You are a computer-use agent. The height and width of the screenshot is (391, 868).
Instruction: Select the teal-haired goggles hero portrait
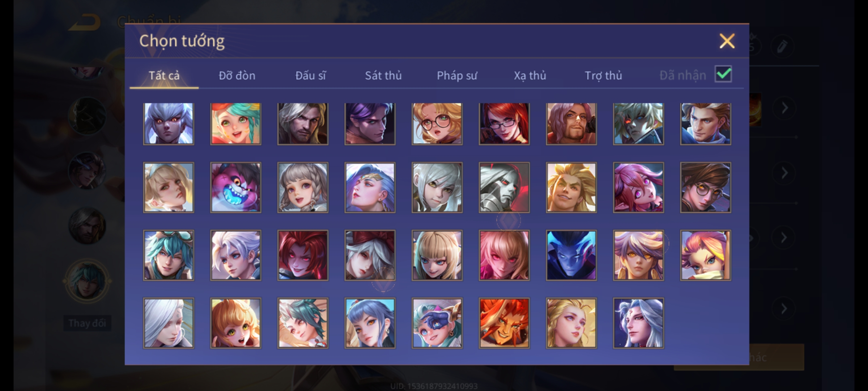(x=169, y=255)
